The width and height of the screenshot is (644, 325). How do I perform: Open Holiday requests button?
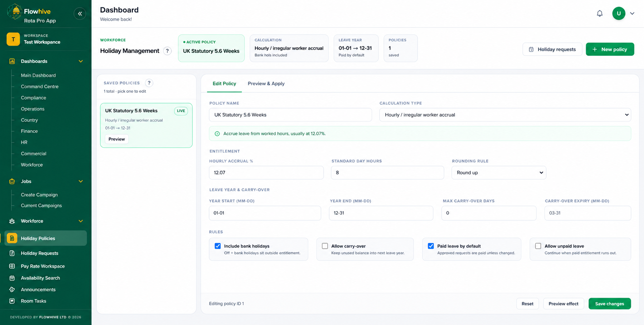(552, 49)
